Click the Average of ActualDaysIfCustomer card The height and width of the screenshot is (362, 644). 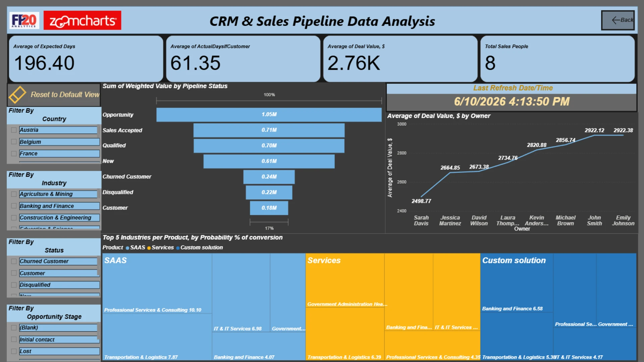tap(243, 59)
